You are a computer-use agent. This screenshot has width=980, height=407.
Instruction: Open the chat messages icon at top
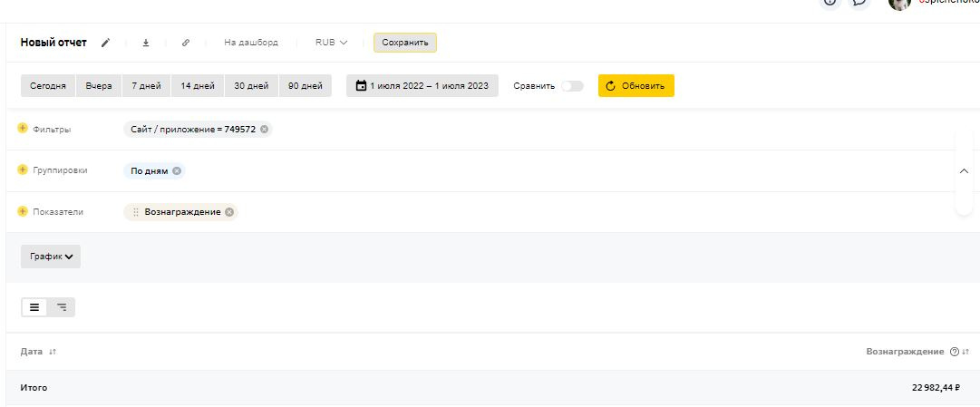(860, 2)
